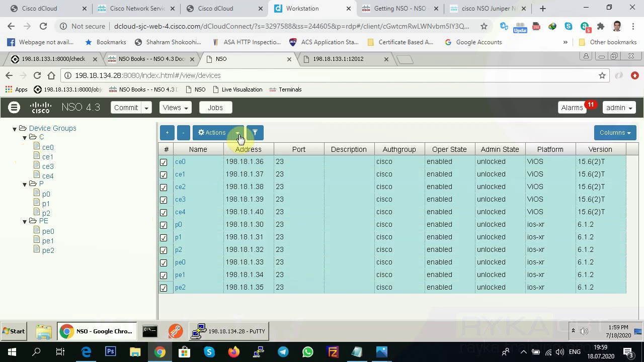Bookmark star in inner address bar
The height and width of the screenshot is (362, 644).
tap(602, 75)
